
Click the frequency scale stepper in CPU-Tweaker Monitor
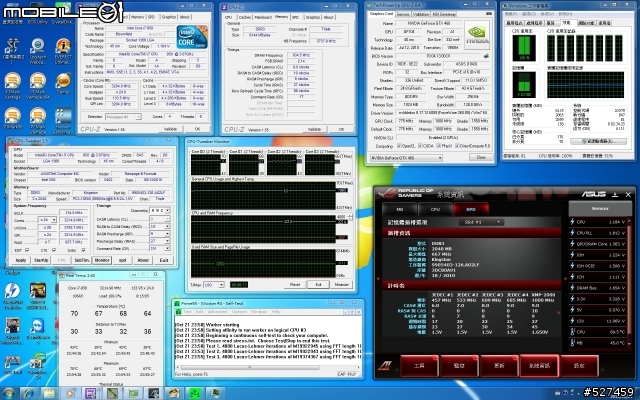coord(349,217)
